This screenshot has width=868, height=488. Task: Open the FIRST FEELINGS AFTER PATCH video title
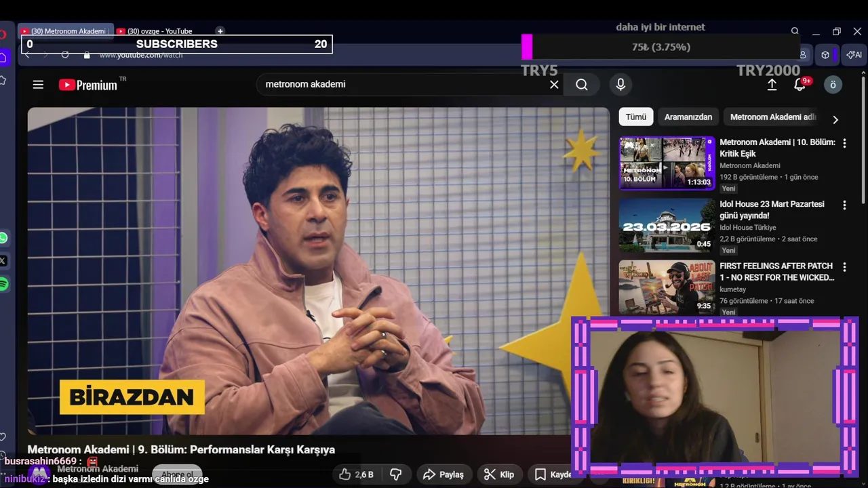tap(777, 272)
